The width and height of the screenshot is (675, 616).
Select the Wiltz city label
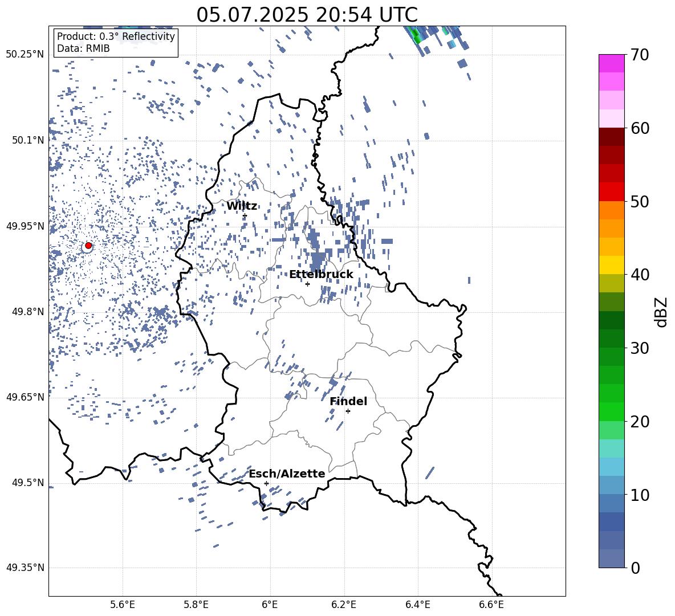[x=242, y=206]
